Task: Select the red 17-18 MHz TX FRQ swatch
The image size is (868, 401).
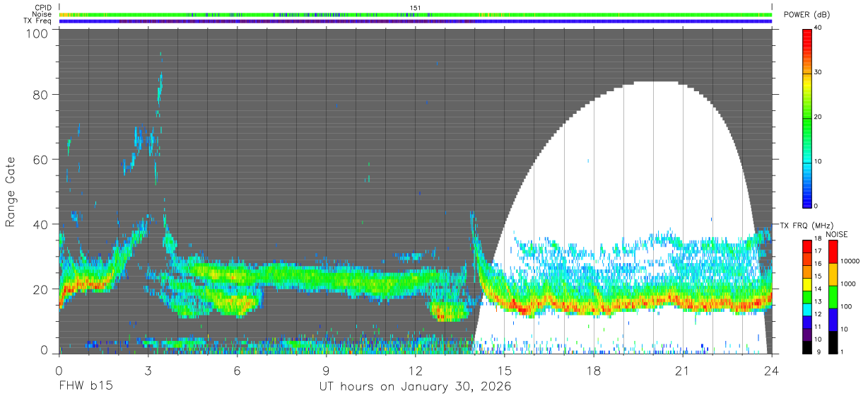Action: pos(807,246)
